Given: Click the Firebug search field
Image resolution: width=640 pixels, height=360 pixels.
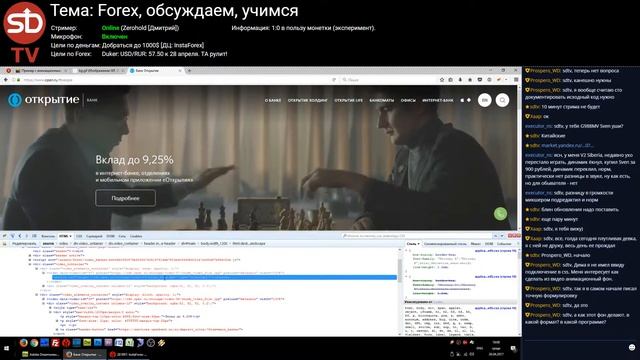Looking at the screenshot, I should (416, 236).
